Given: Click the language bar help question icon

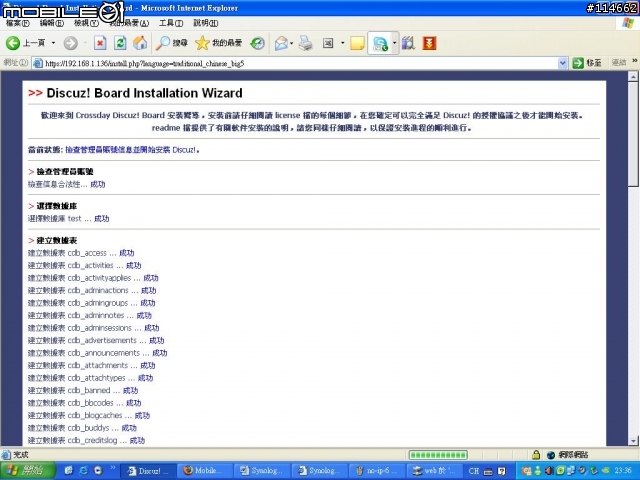Looking at the screenshot, I should (502, 471).
